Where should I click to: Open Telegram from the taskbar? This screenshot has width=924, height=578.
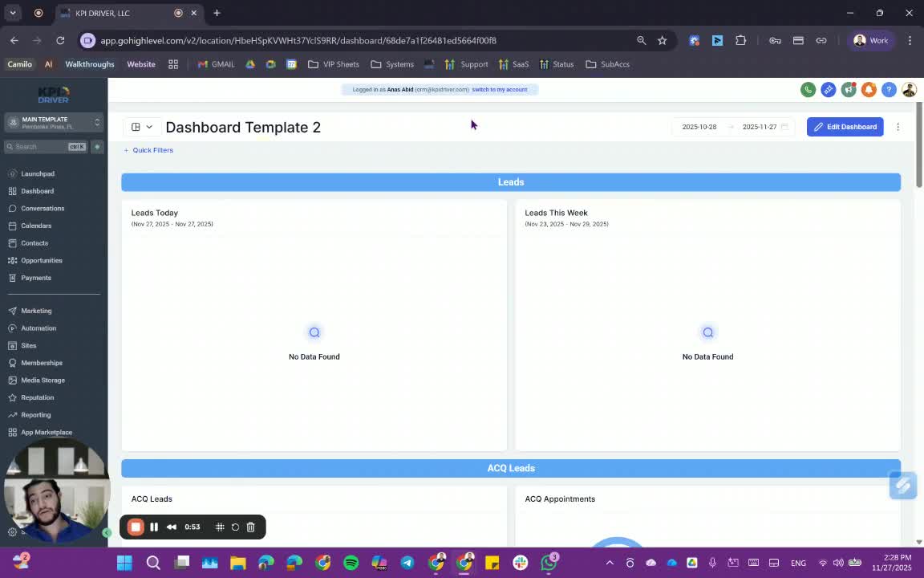point(407,563)
